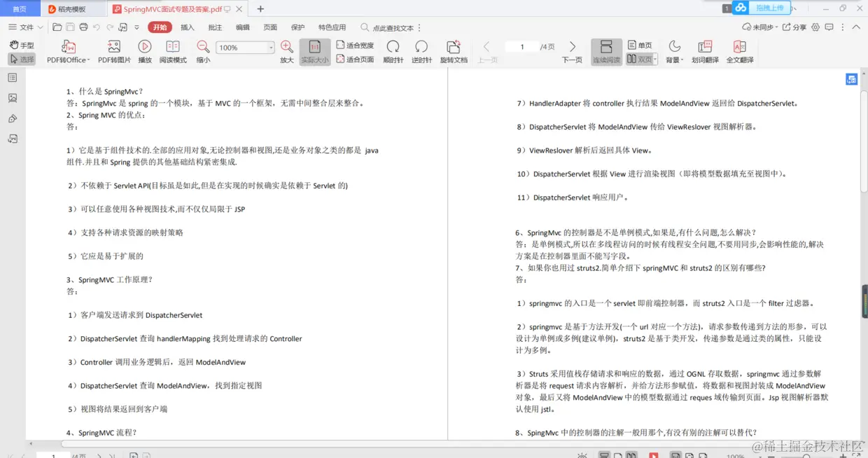The height and width of the screenshot is (458, 868).
Task: Expand the 双页 dropdown arrow
Action: (655, 60)
